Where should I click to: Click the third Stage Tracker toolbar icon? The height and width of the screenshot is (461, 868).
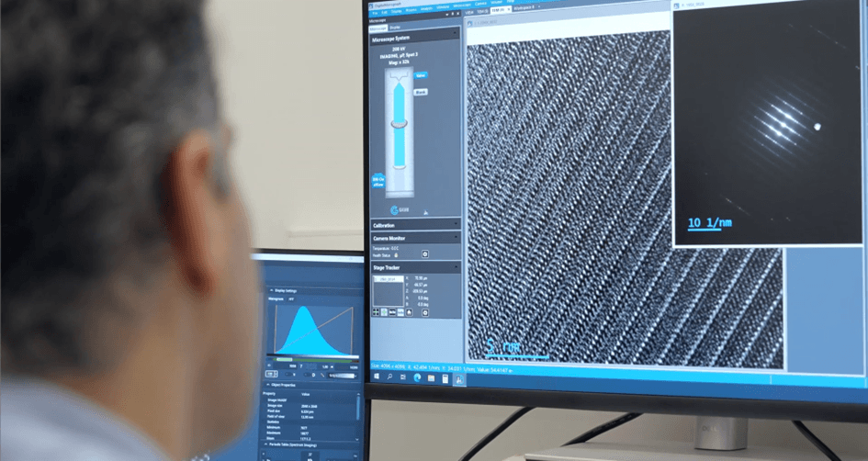[392, 312]
